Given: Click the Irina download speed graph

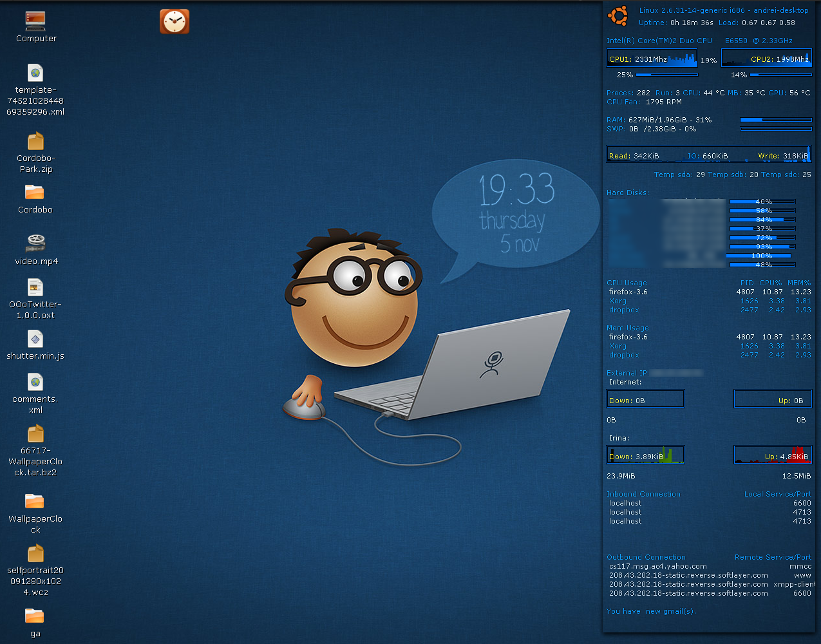Looking at the screenshot, I should coord(645,456).
